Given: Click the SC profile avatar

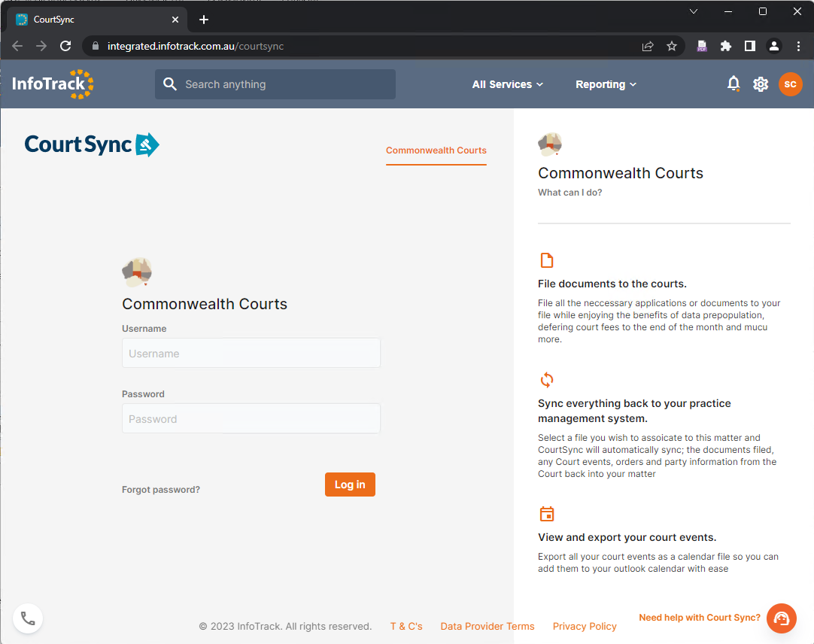Looking at the screenshot, I should pyautogui.click(x=790, y=84).
